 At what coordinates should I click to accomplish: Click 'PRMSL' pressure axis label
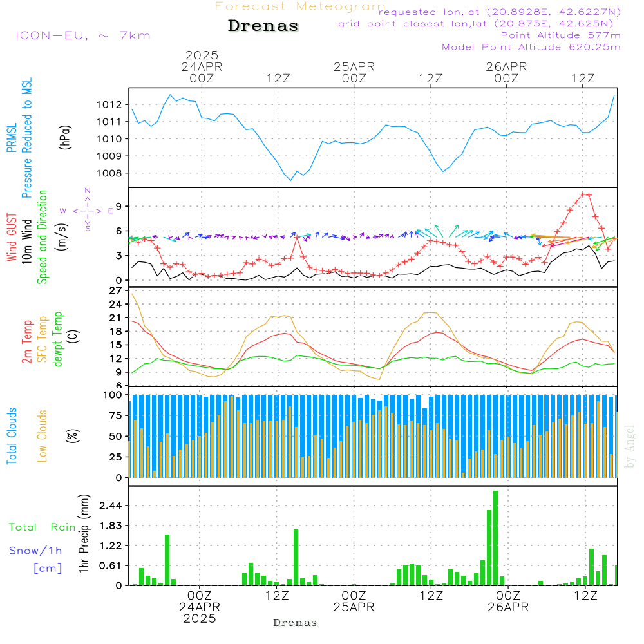click(12, 138)
